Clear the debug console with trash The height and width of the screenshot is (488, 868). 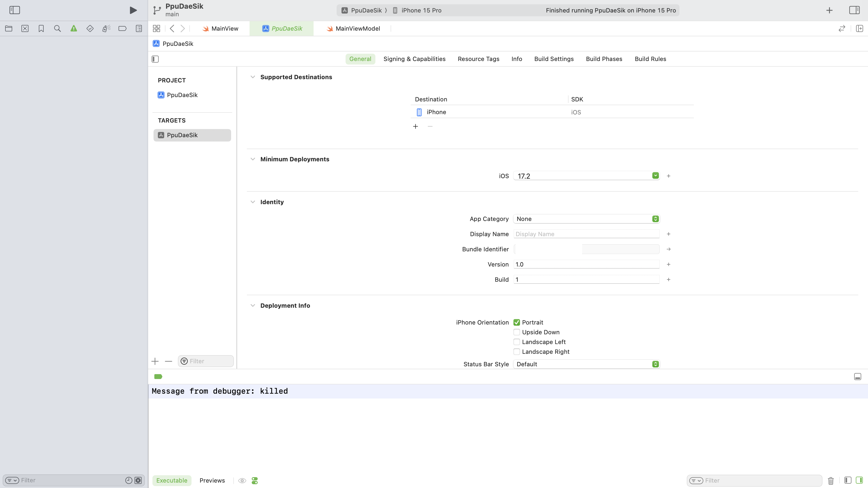(831, 481)
